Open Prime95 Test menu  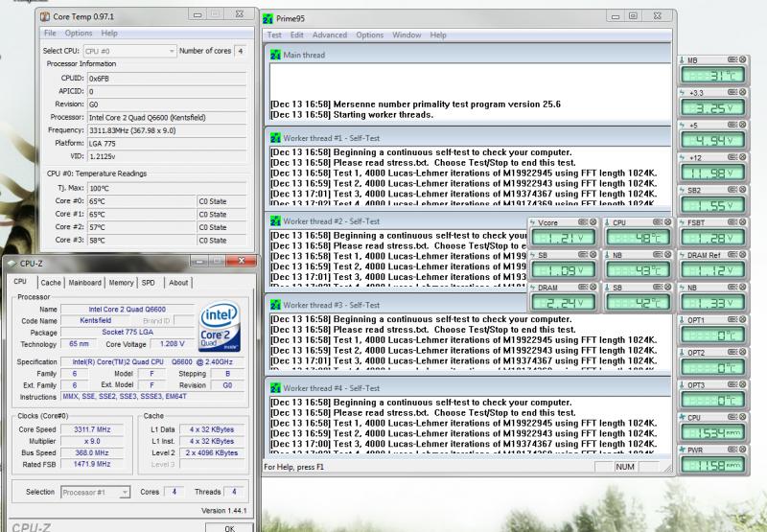(x=274, y=35)
